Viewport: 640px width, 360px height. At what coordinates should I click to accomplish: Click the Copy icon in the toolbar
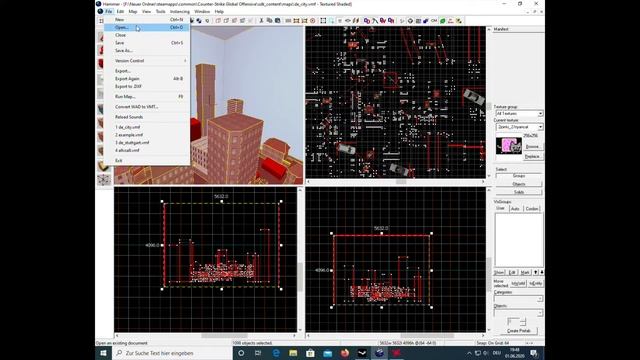coord(269,20)
